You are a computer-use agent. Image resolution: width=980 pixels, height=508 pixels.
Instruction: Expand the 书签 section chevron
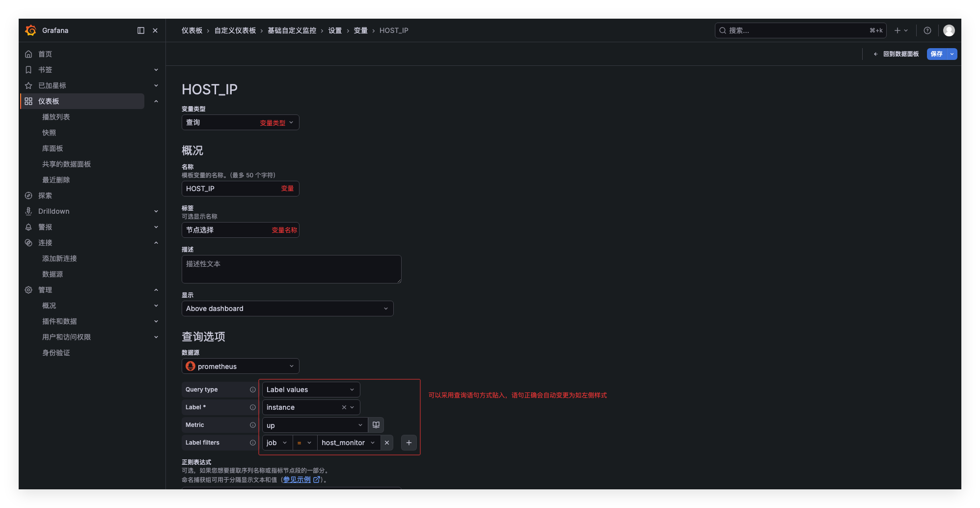point(156,70)
